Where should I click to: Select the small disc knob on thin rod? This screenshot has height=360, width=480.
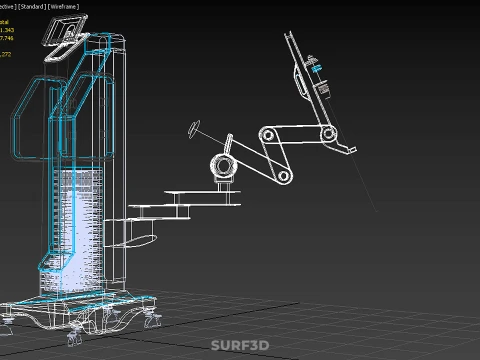194,129
